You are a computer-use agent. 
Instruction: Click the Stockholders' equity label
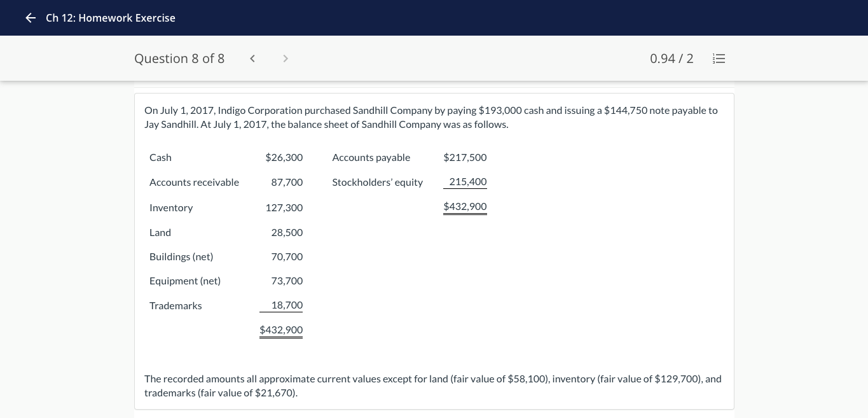(x=377, y=182)
